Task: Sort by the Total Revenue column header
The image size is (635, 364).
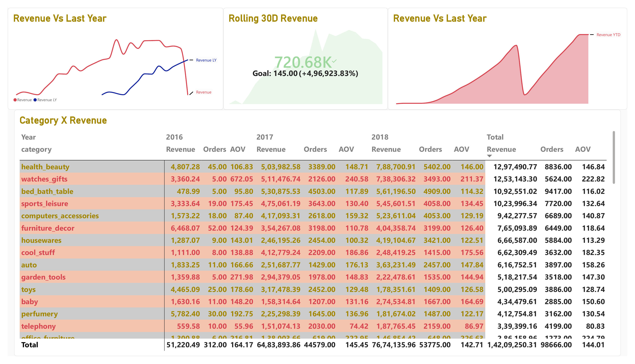Action: tap(501, 149)
